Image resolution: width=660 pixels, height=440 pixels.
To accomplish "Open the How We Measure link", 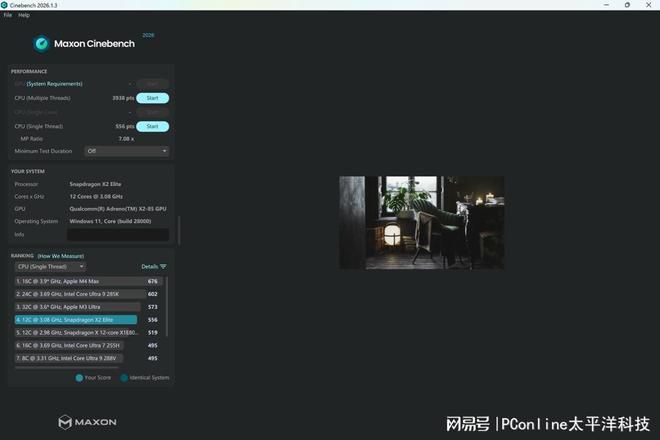I will [x=61, y=256].
